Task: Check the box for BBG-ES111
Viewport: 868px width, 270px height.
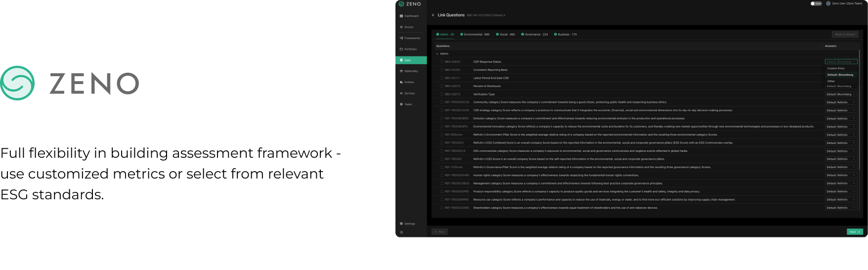Action: (x=441, y=78)
